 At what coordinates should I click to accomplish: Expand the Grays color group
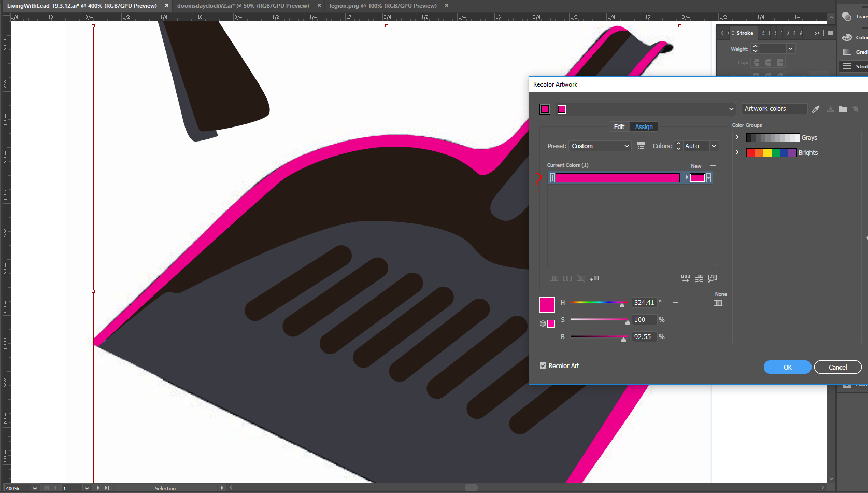point(737,137)
